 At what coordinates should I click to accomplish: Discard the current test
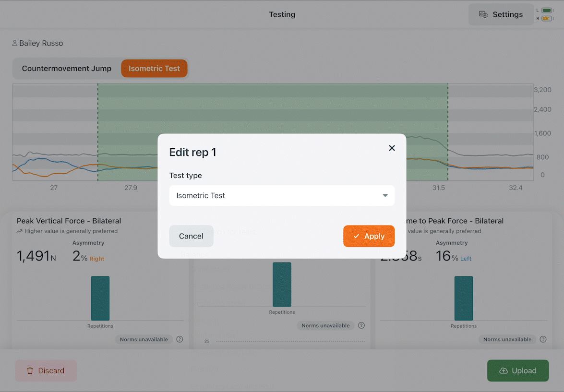coord(46,370)
